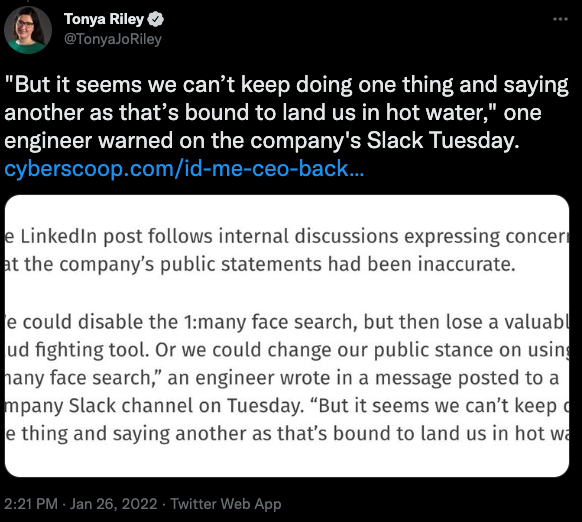
Task: Click tweet line "engineer warned on the company's Slack"
Action: point(262,141)
